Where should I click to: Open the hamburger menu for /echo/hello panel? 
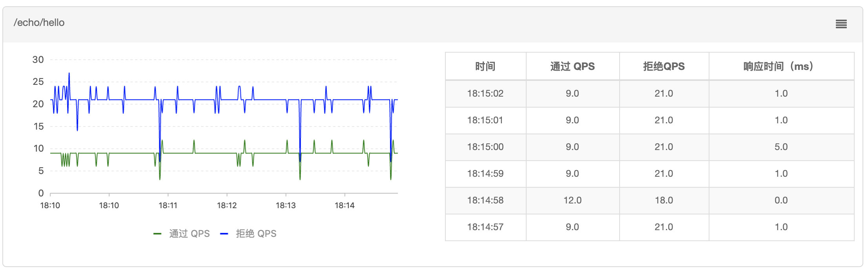click(x=841, y=24)
